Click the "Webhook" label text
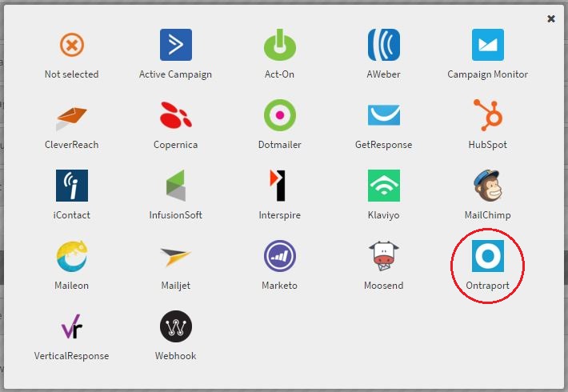Screen dimensions: 568x392 pyautogui.click(x=176, y=356)
